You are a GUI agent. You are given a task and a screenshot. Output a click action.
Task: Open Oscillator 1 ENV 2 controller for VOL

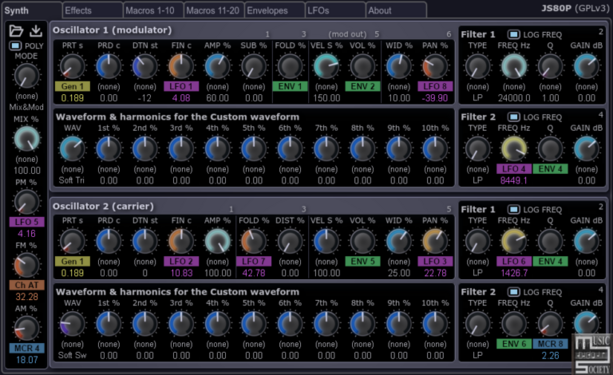coord(362,86)
